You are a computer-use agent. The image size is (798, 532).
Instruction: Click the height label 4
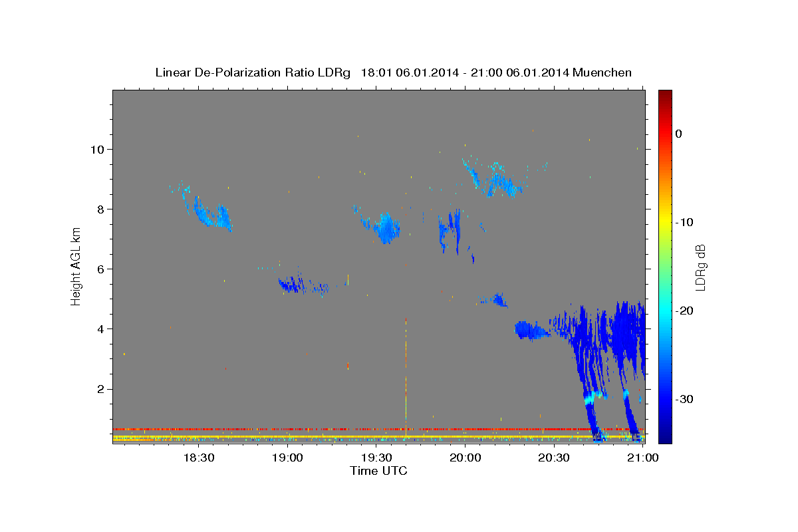click(101, 329)
